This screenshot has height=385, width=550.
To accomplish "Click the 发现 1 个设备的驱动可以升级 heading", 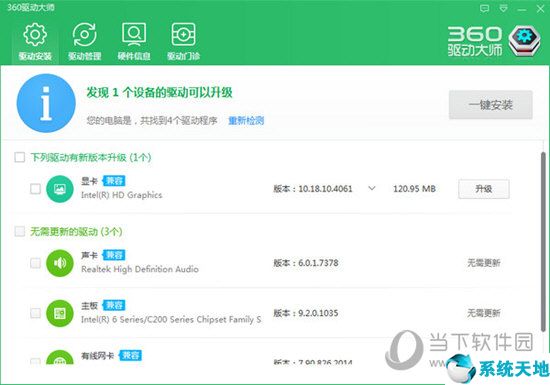I will coord(160,93).
